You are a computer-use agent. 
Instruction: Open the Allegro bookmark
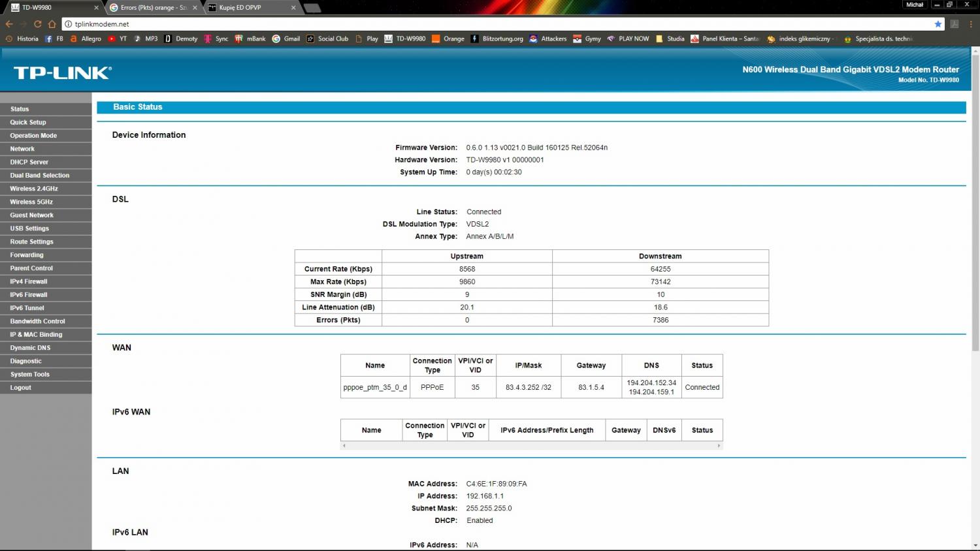[86, 39]
